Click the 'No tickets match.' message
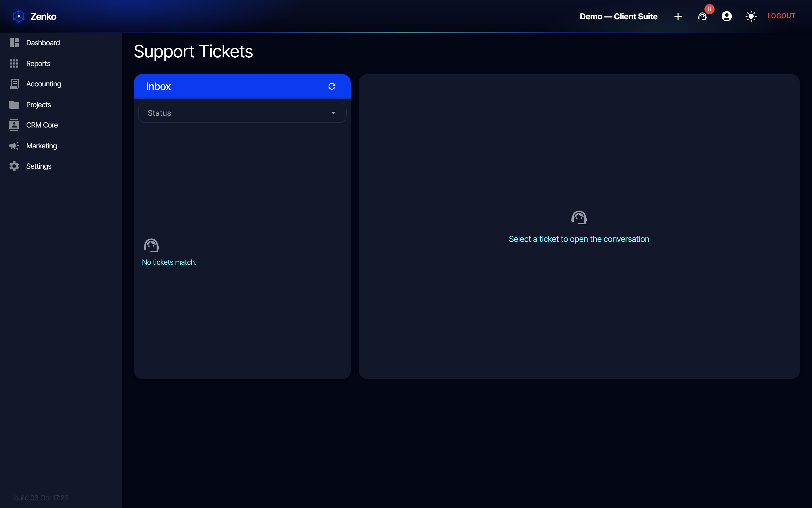Viewport: 812px width, 508px height. (169, 262)
